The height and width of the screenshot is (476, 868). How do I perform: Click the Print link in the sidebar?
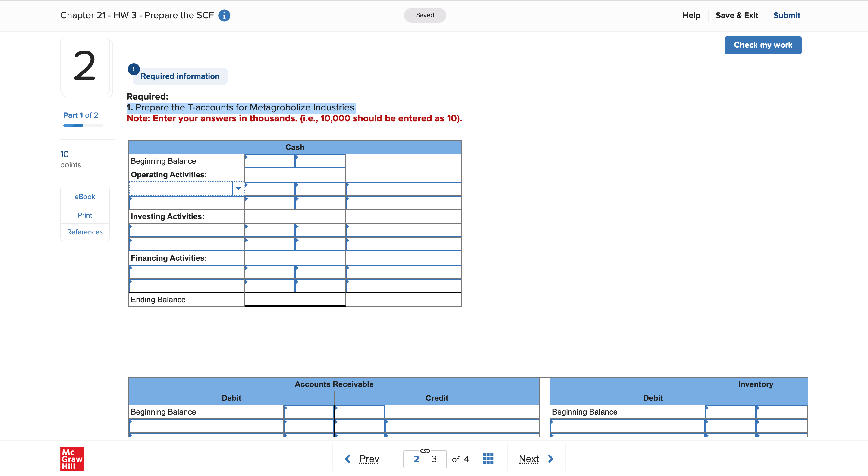[x=85, y=215]
